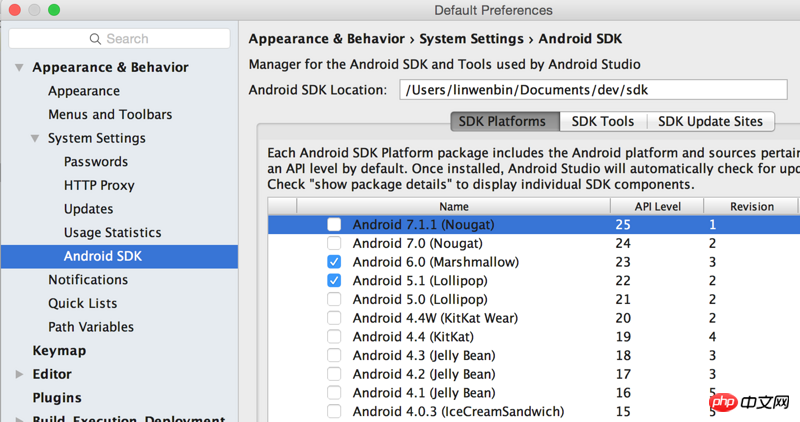Screen dimensions: 800x422
Task: Select the Android 4.2 (Jelly Bean) text
Action: [424, 374]
